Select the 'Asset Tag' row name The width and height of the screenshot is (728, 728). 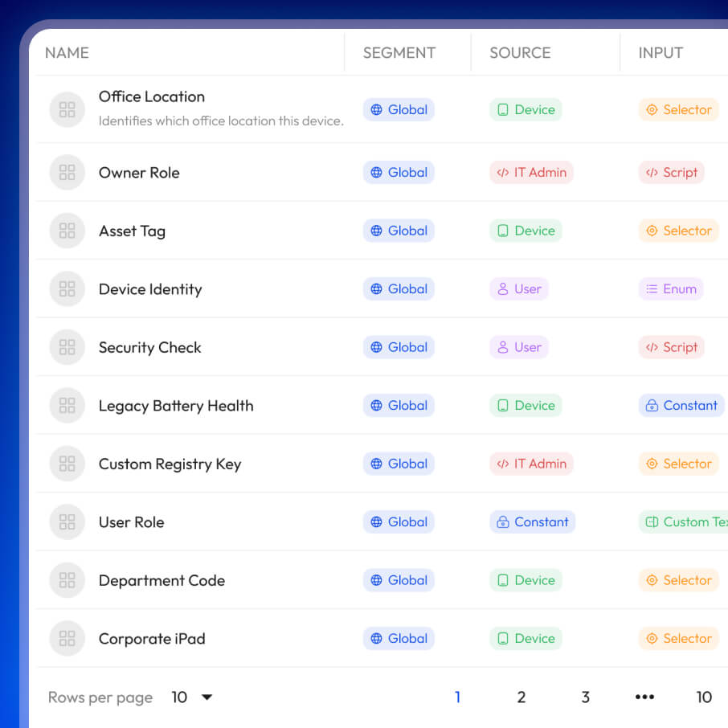(133, 231)
